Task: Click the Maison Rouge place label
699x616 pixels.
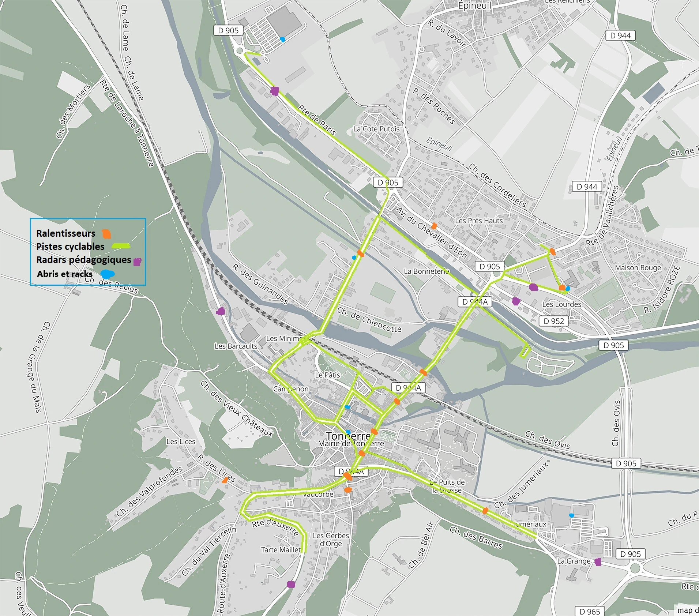Action: tap(638, 268)
